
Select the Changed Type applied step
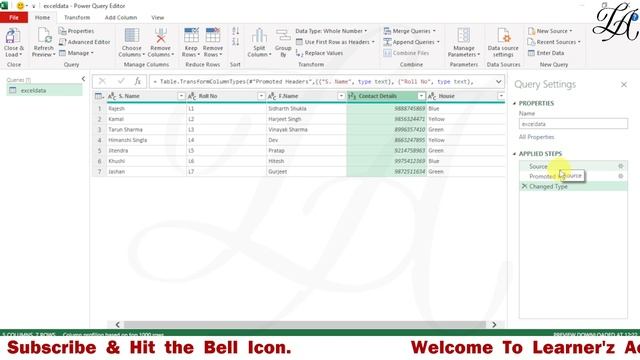573,186
